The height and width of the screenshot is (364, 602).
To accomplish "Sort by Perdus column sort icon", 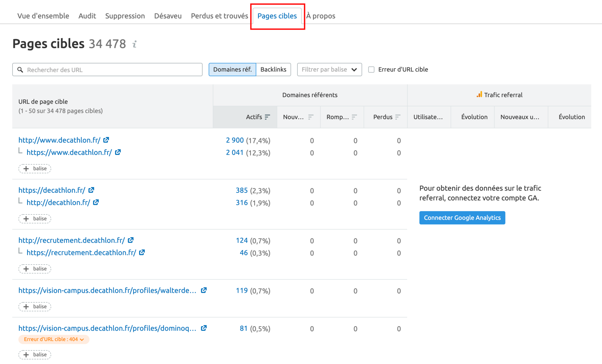I will pyautogui.click(x=398, y=117).
